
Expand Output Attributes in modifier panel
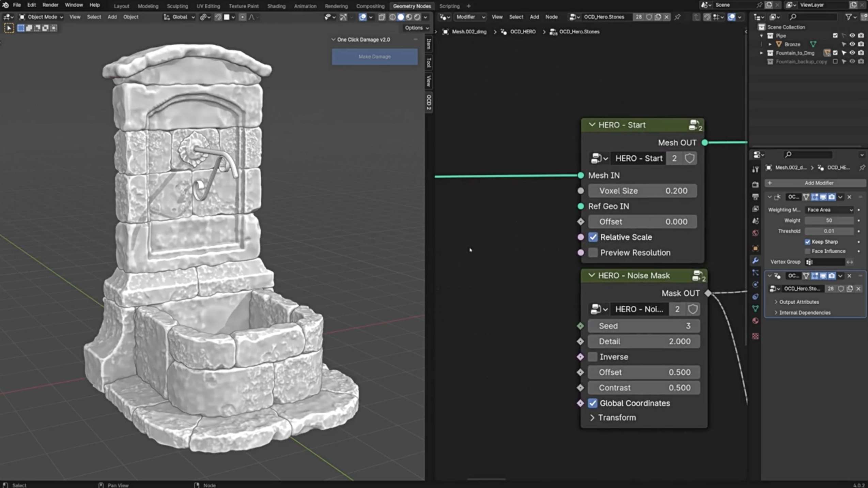click(x=799, y=302)
